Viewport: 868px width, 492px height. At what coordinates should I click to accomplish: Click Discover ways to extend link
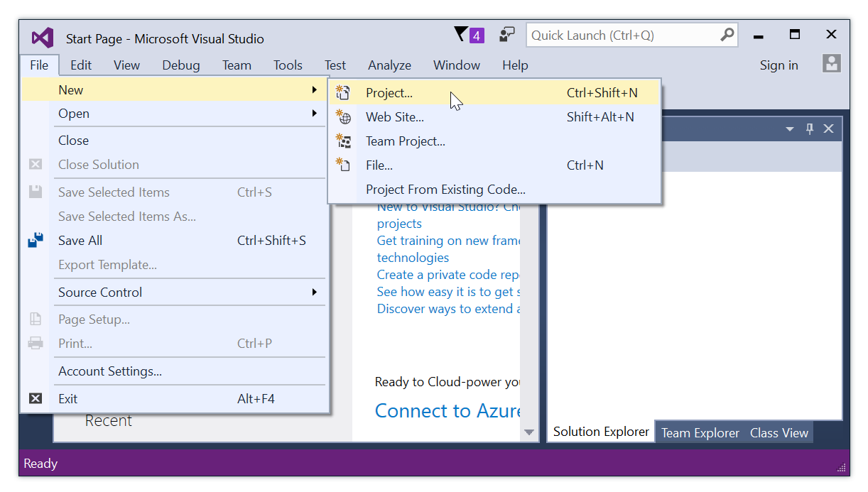449,309
